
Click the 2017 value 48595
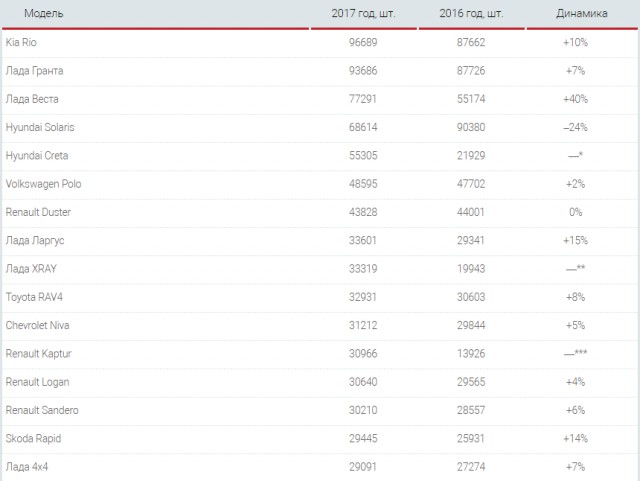pyautogui.click(x=363, y=184)
